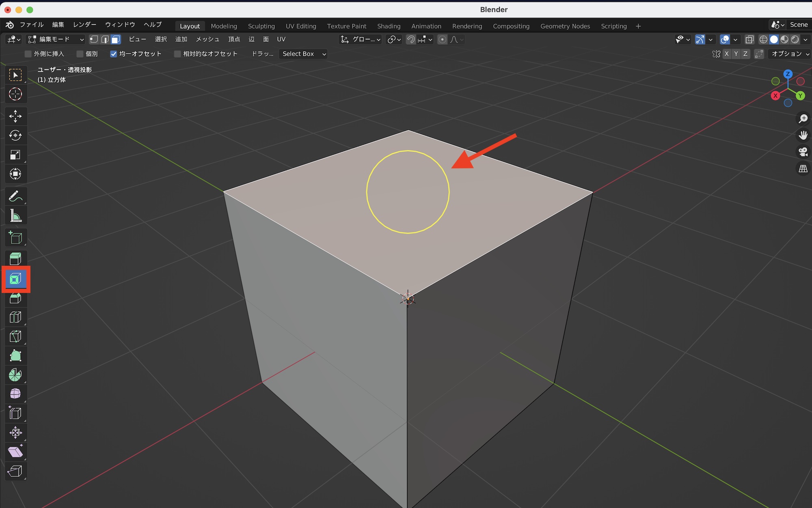Image resolution: width=812 pixels, height=508 pixels.
Task: Click the 3D Cursor tool
Action: pos(15,94)
